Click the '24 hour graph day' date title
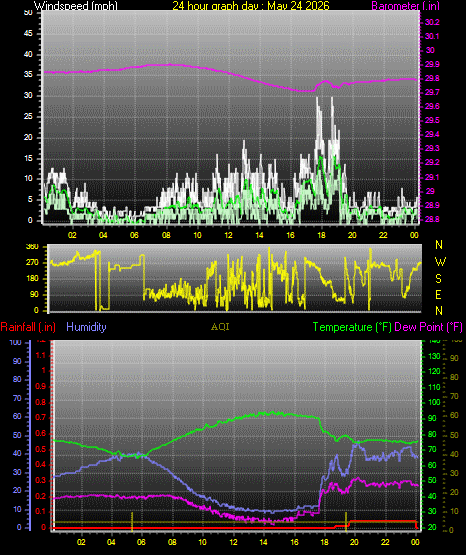Viewport: 466px width, 555px height. coord(251,6)
